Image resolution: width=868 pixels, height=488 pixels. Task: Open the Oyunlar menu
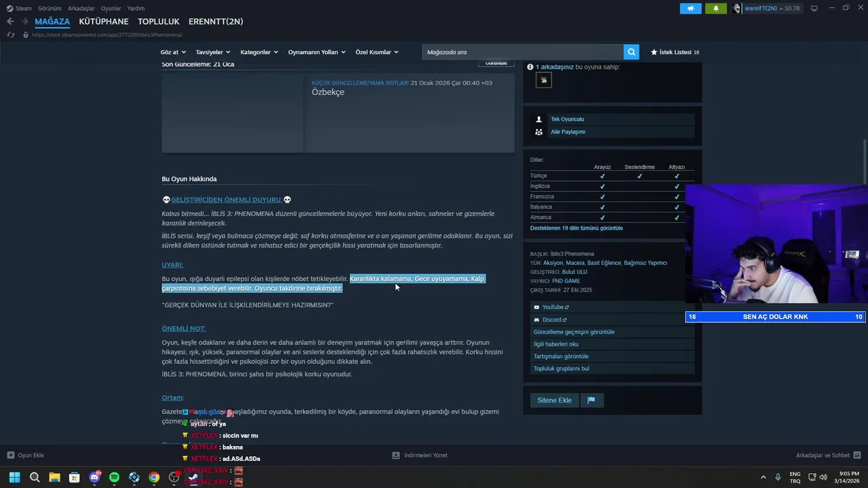click(x=111, y=9)
